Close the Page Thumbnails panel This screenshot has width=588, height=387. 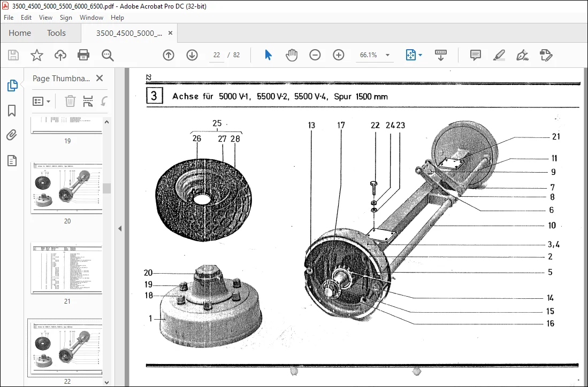(100, 78)
